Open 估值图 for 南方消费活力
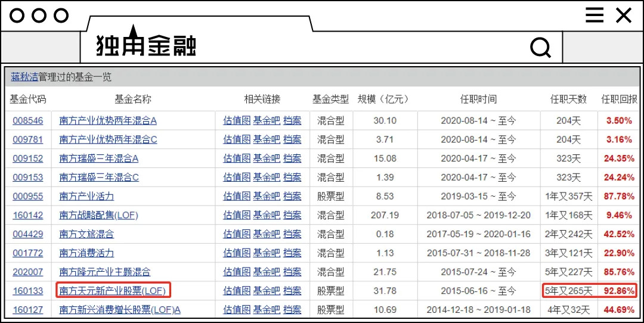Image resolution: width=644 pixels, height=323 pixels. 237,253
